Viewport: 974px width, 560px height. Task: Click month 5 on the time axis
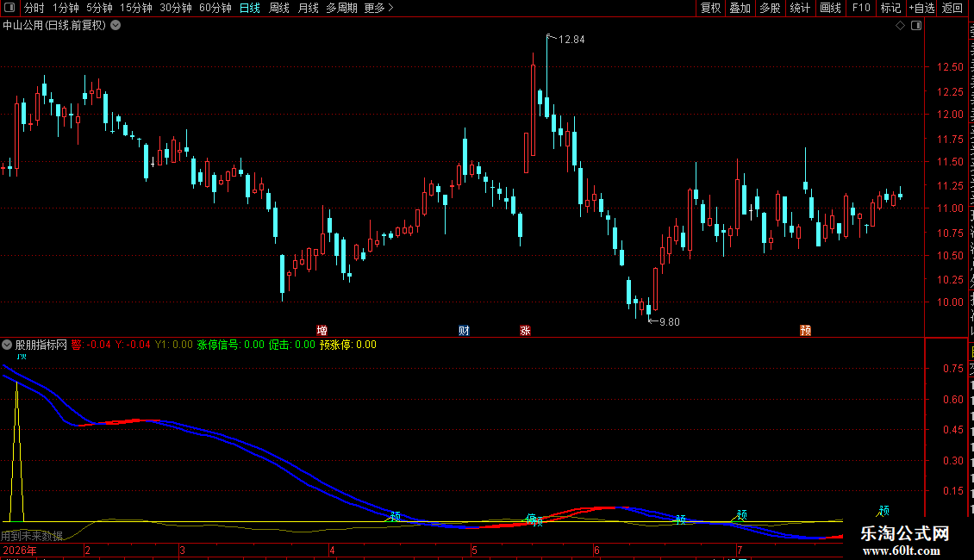tap(474, 551)
